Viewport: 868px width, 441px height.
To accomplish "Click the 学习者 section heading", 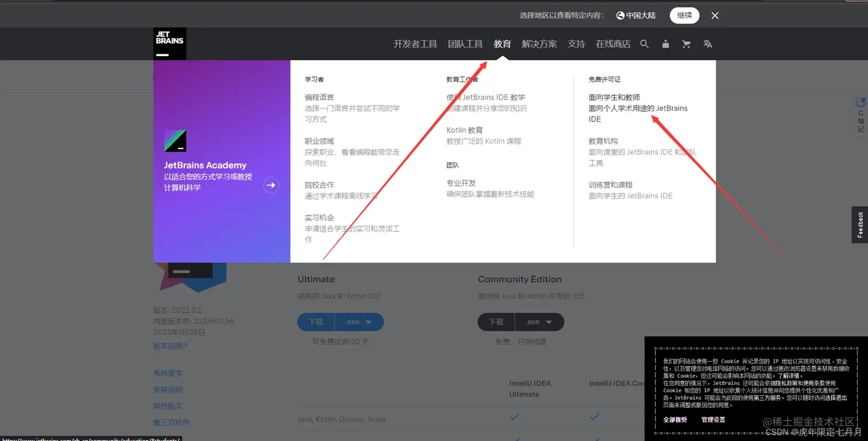I will 314,79.
